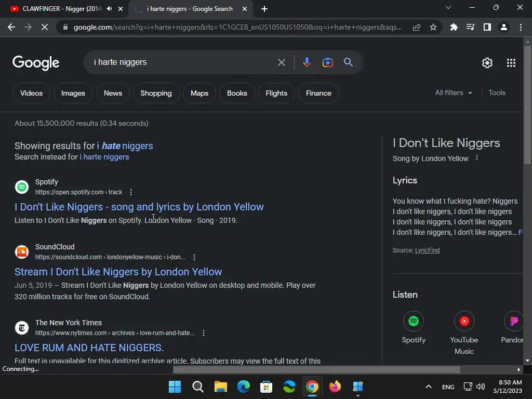Open the Google apps grid
The height and width of the screenshot is (399, 532).
[x=511, y=63]
